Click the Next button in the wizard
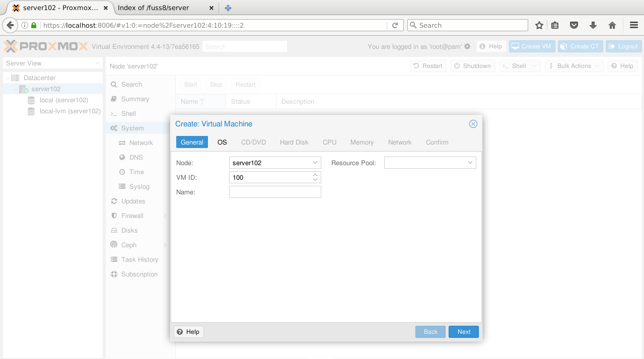The height and width of the screenshot is (359, 644). tap(464, 332)
